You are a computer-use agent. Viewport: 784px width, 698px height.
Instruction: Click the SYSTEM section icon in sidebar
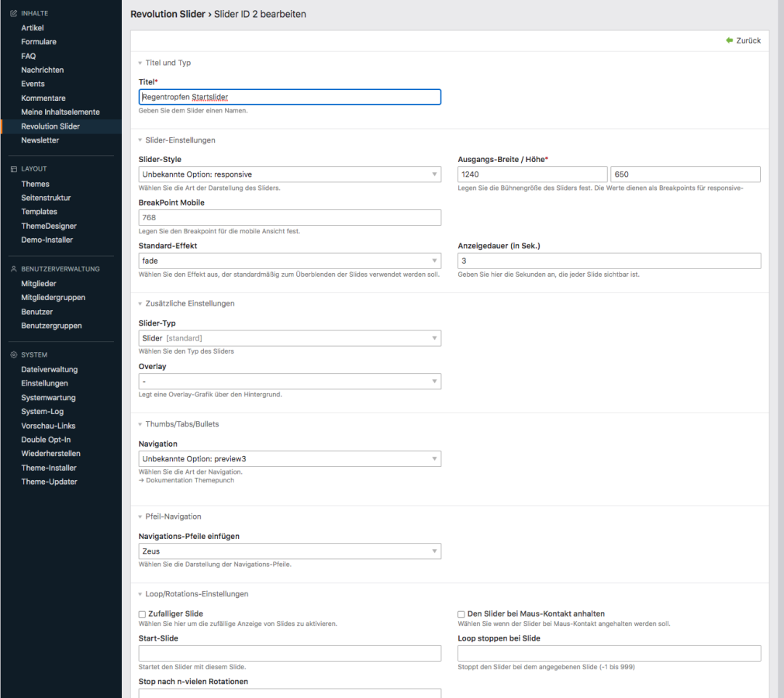(x=13, y=355)
